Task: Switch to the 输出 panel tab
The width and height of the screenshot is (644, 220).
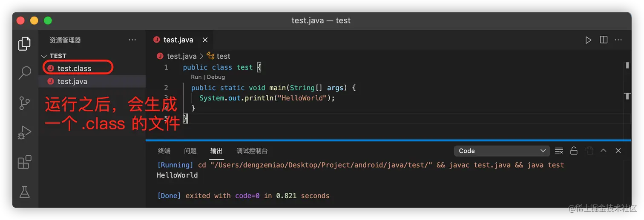Action: [x=216, y=151]
